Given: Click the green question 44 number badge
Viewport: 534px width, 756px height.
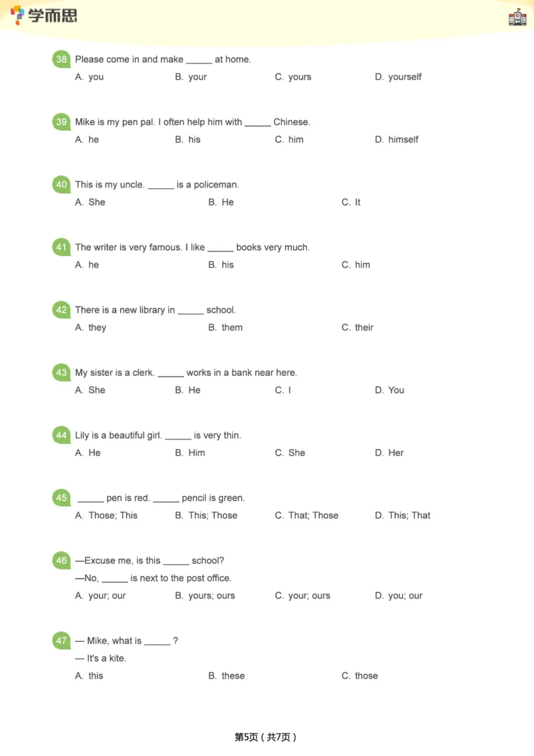Looking at the screenshot, I should [x=61, y=435].
